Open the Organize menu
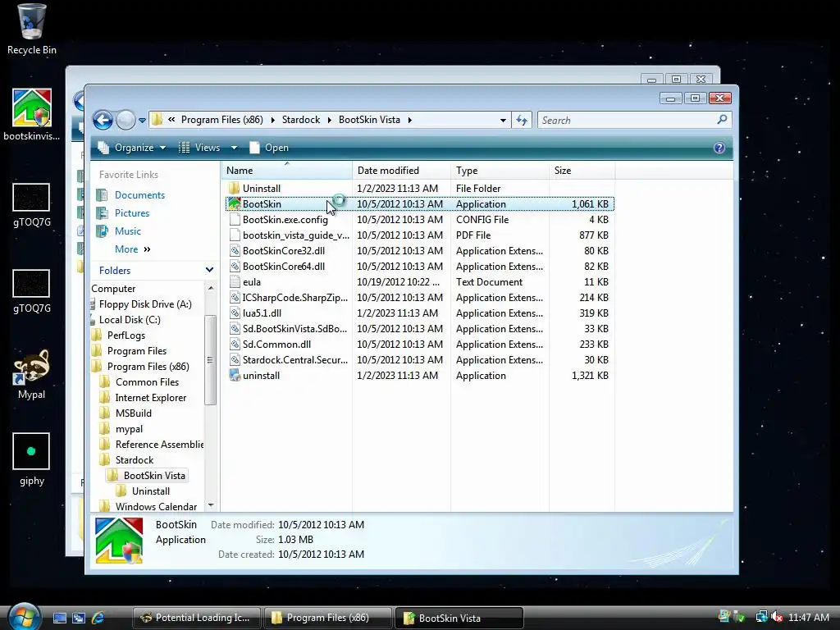840x630 pixels. (x=132, y=148)
